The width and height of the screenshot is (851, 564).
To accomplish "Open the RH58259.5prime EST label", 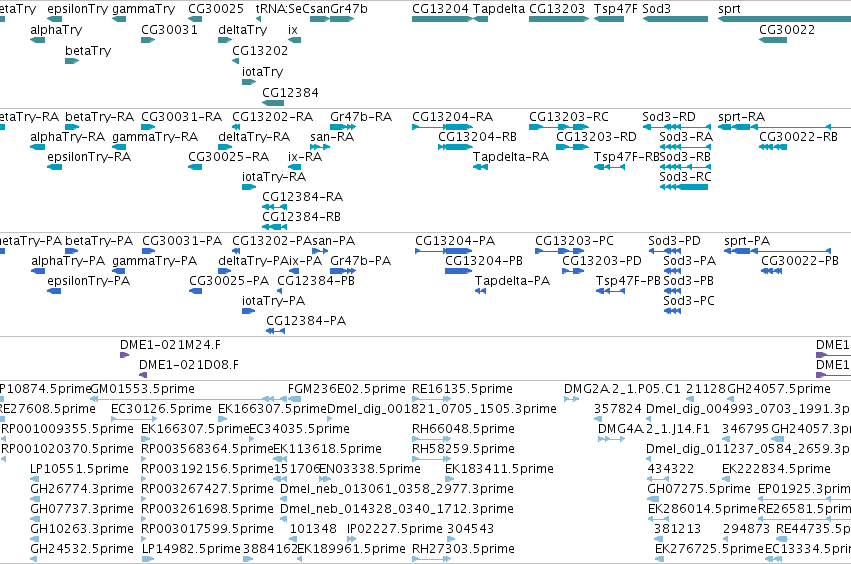I will (x=462, y=449).
